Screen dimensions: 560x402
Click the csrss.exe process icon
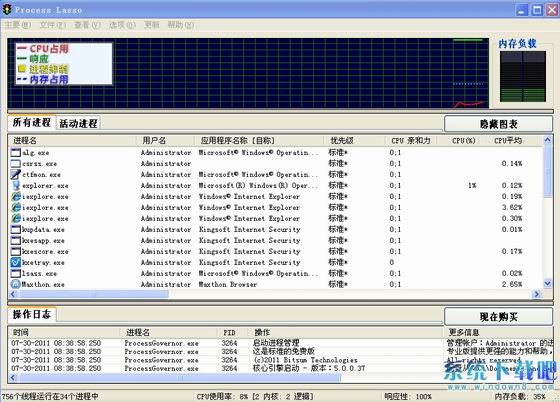[16, 164]
